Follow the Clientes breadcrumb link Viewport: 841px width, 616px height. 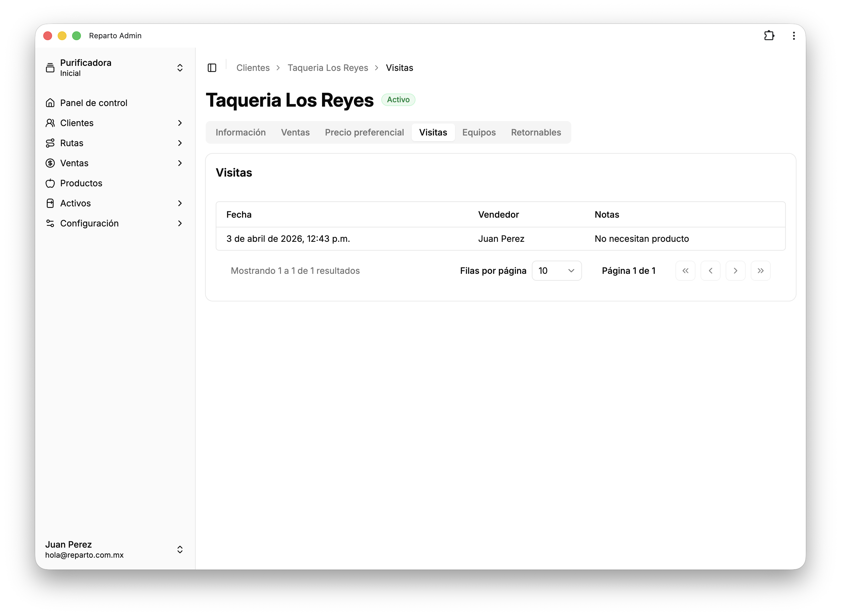click(253, 68)
